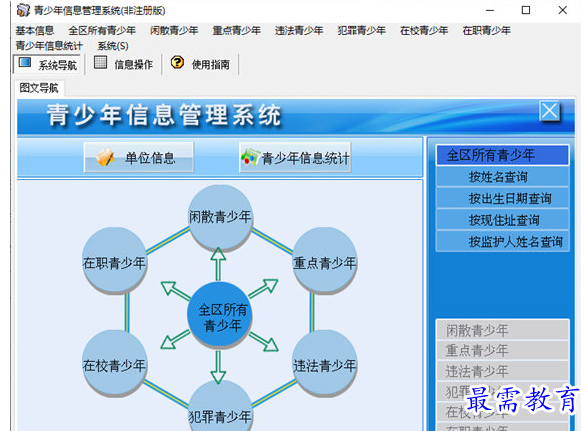Open the 基本信息 menu
The height and width of the screenshot is (431, 588).
click(x=35, y=30)
